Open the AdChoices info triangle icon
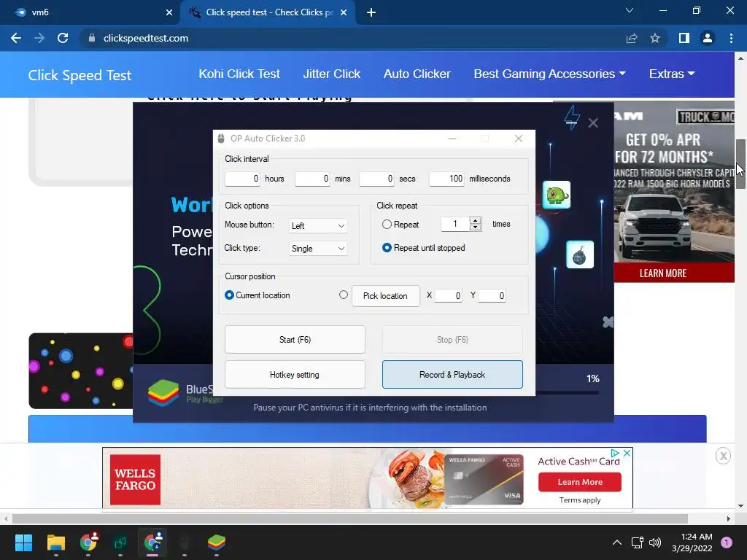Screen dimensions: 747x560 coord(614,454)
